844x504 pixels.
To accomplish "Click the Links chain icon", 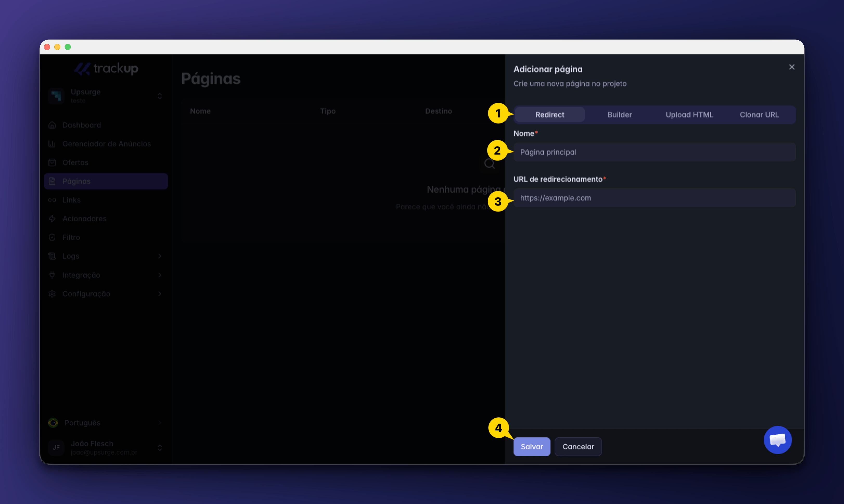I will click(52, 200).
